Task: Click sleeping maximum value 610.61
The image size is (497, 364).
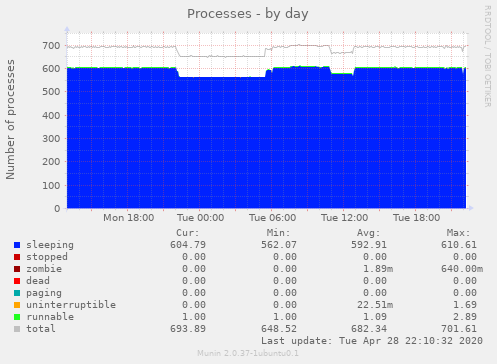Action: click(459, 245)
